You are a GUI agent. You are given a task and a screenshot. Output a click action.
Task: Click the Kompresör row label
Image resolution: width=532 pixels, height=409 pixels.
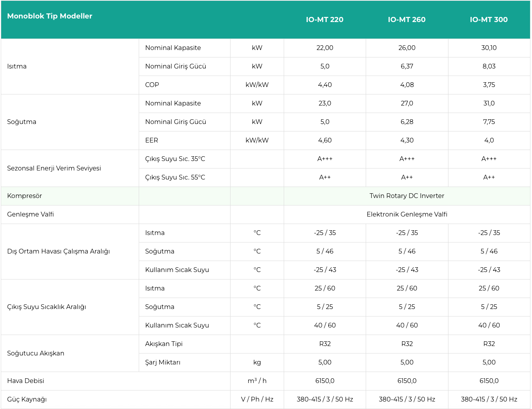click(x=24, y=196)
